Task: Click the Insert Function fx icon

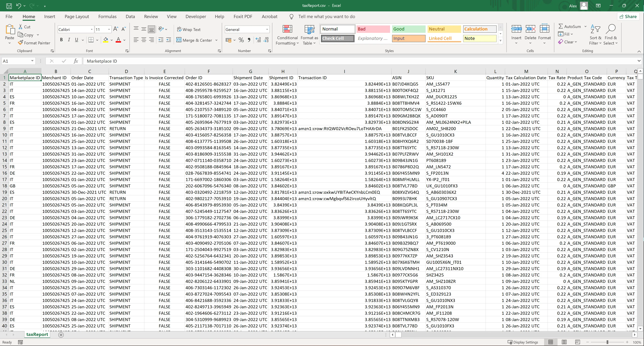Action: 76,61
